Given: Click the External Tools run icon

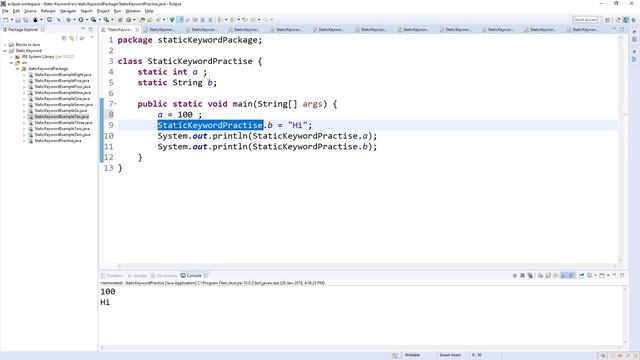Looking at the screenshot, I should tap(106, 20).
